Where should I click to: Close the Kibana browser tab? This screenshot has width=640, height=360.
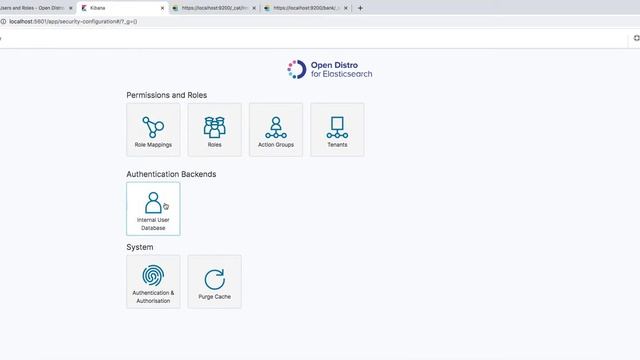pyautogui.click(x=162, y=8)
